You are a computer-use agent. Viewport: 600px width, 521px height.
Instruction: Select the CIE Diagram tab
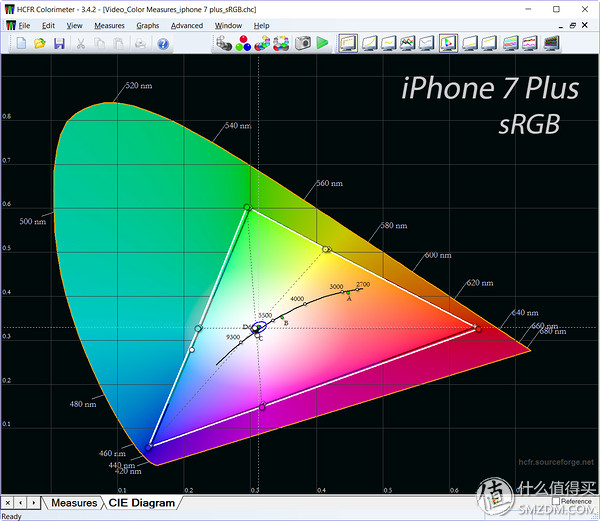141,502
